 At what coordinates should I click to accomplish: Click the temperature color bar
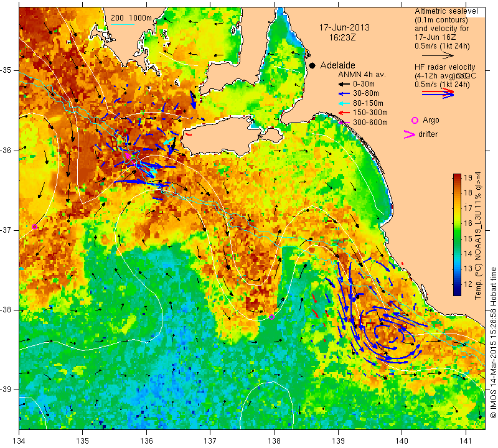pos(457,235)
